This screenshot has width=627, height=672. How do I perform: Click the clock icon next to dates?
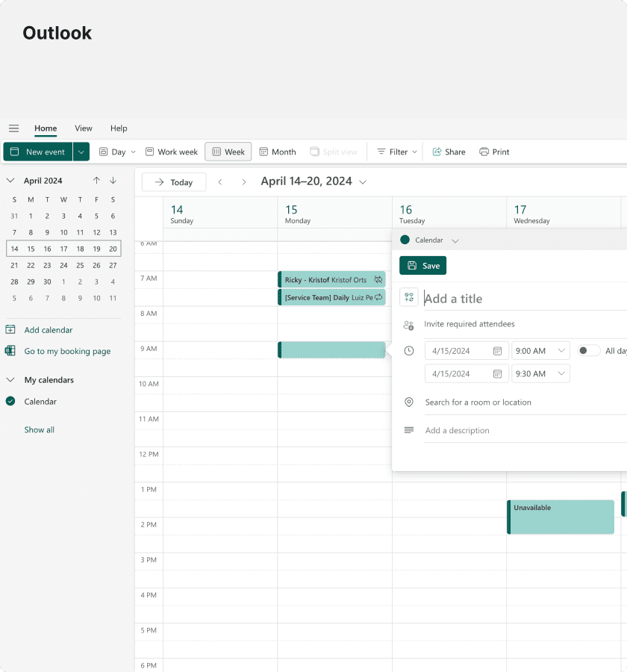409,351
